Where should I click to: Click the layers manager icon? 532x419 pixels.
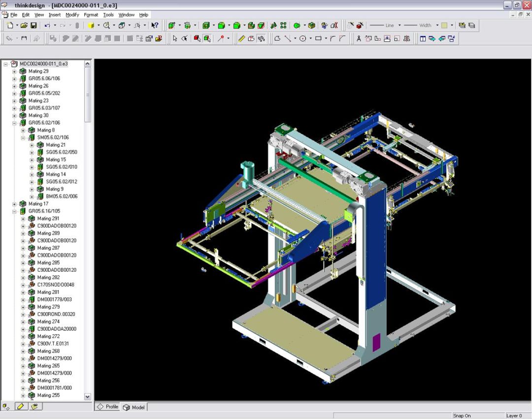tap(471, 26)
